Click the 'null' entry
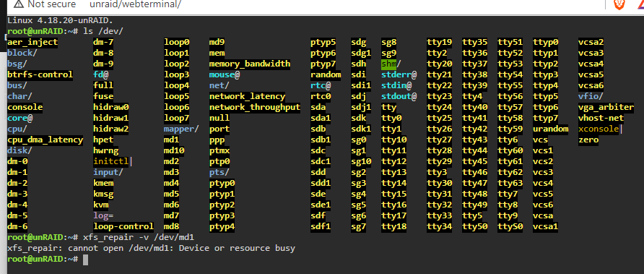The width and height of the screenshot is (644, 274). point(219,118)
